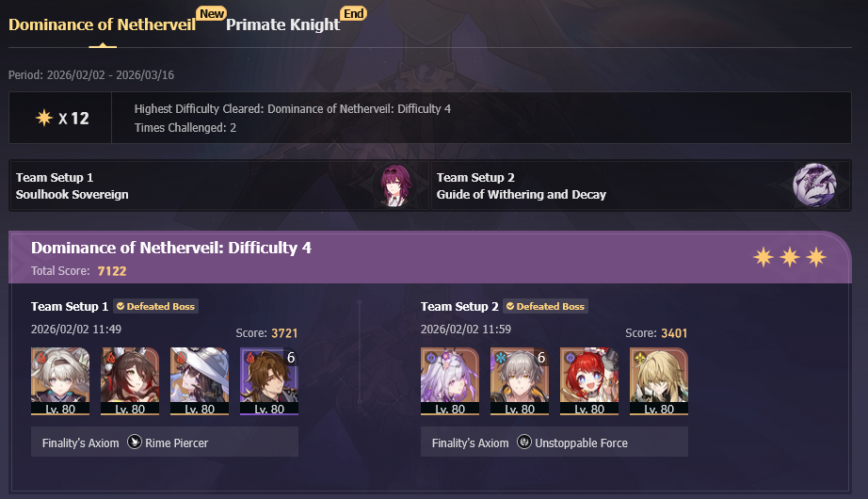
Task: Select the Soulhook Sovereign boss portrait
Action: click(x=395, y=185)
